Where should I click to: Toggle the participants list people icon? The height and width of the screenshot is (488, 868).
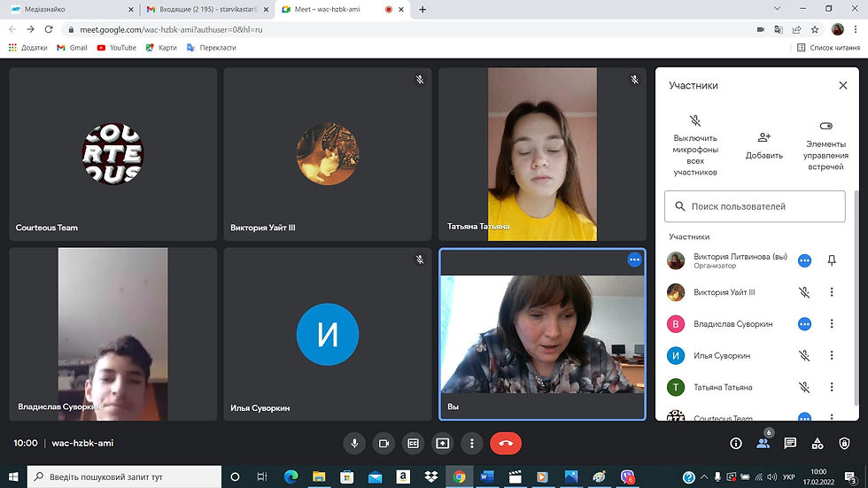pos(763,443)
